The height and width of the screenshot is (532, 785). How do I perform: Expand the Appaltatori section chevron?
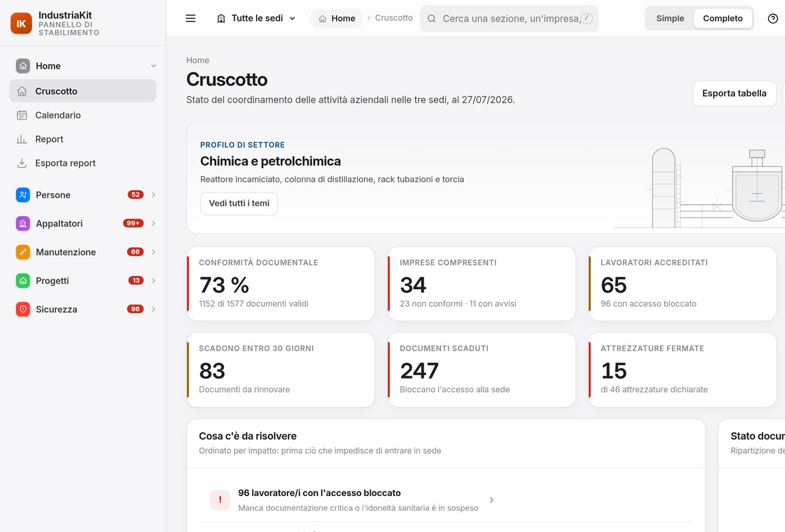[x=154, y=223]
